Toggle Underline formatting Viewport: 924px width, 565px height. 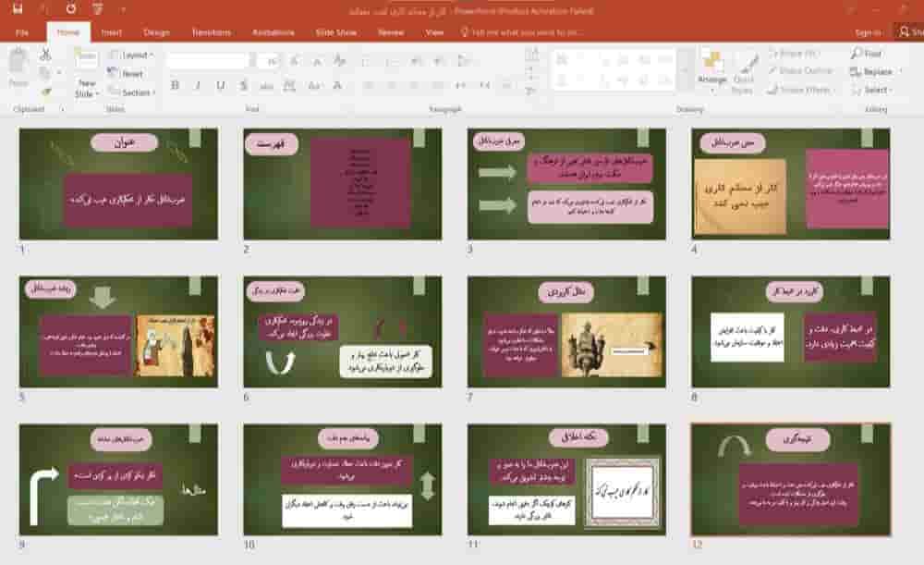(221, 85)
